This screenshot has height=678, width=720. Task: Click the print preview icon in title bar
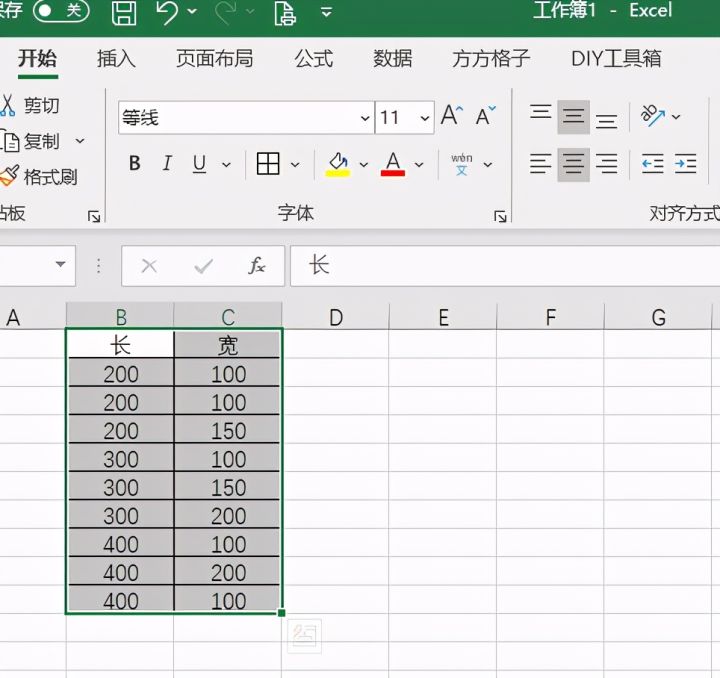(x=285, y=12)
